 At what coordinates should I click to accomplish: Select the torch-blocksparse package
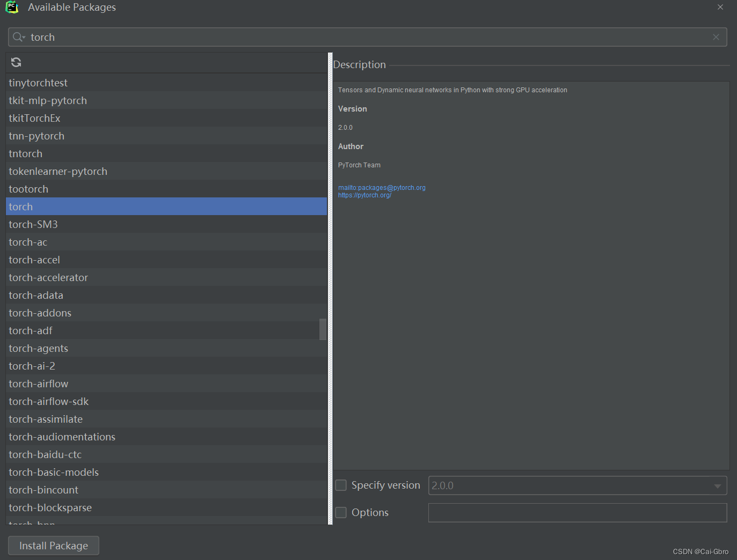[x=166, y=507]
